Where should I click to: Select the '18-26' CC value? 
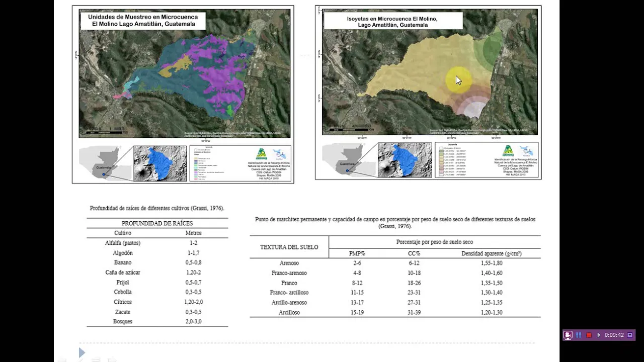point(414,283)
